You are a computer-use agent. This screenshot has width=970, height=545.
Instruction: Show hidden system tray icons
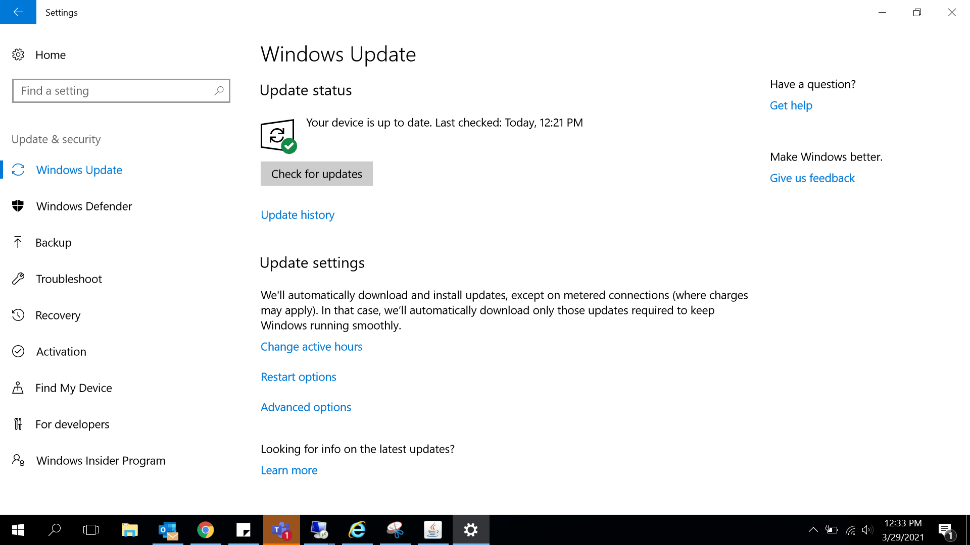tap(813, 530)
